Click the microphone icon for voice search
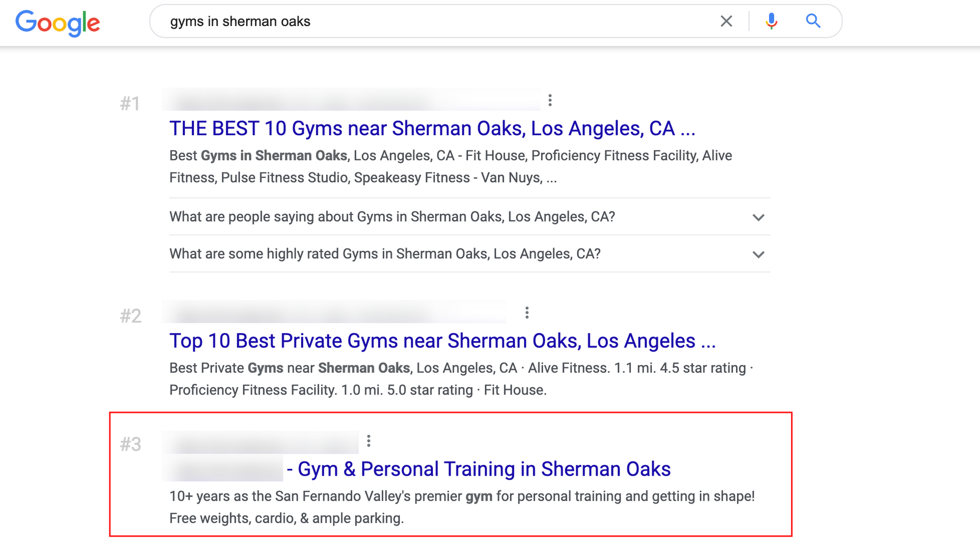The height and width of the screenshot is (543, 980). [772, 21]
